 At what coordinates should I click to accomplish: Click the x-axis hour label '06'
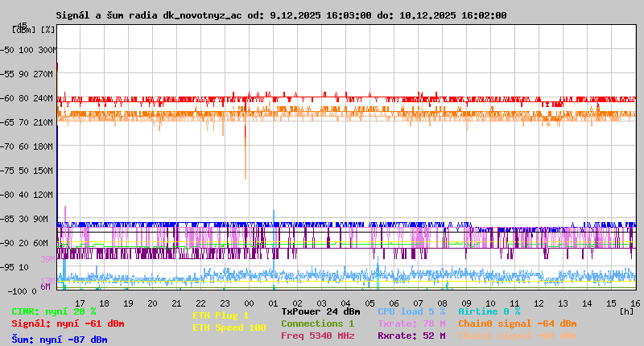(394, 303)
